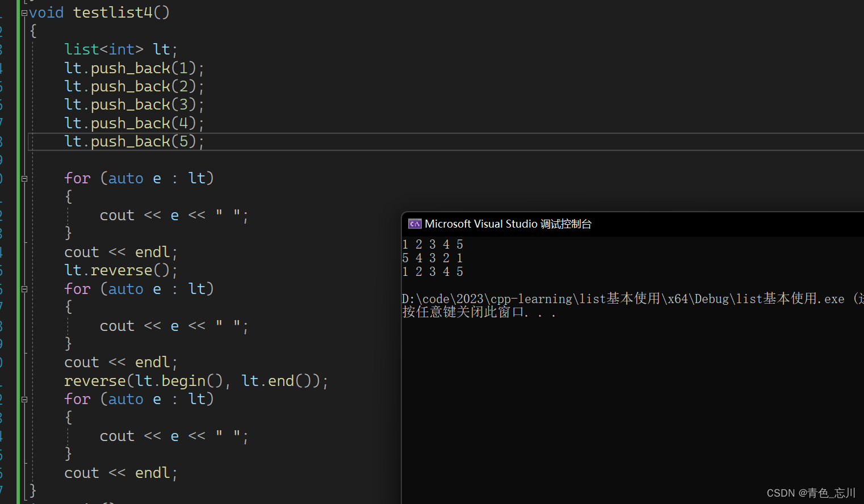Click the third console output line 1 2 3 4 5
Viewport: 864px width, 504px height.
433,271
